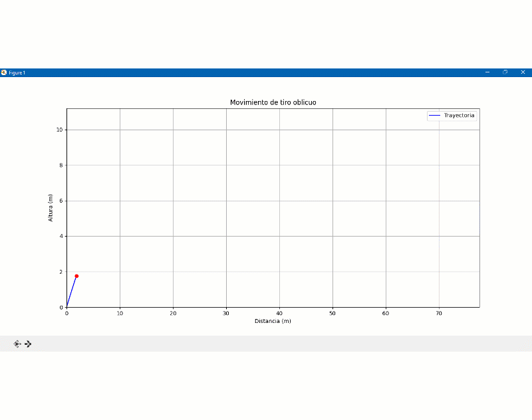This screenshot has height=420, width=532.
Task: Click the colored vertical line at 70 meters
Action: coord(438,213)
